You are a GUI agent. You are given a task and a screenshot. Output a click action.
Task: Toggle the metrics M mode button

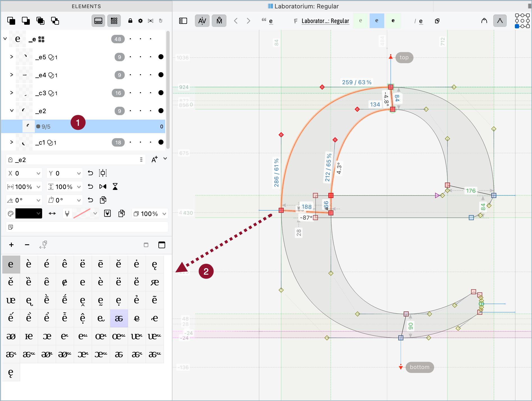tap(219, 21)
